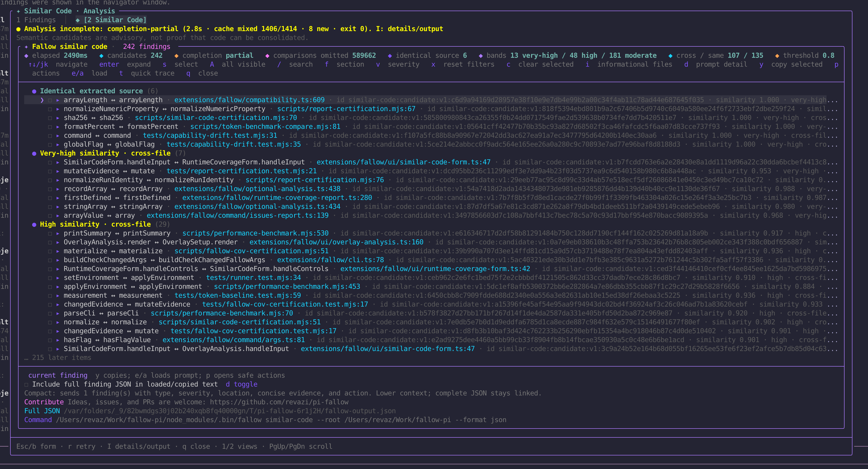The height and width of the screenshot is (469, 868).
Task: Click the 'v severity' filter shortcut
Action: [x=398, y=65]
